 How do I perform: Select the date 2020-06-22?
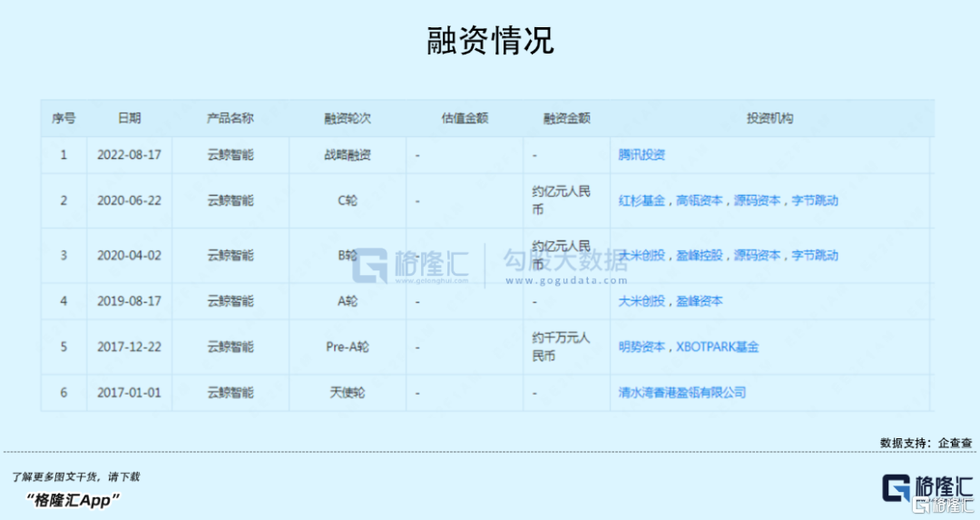pyautogui.click(x=130, y=201)
